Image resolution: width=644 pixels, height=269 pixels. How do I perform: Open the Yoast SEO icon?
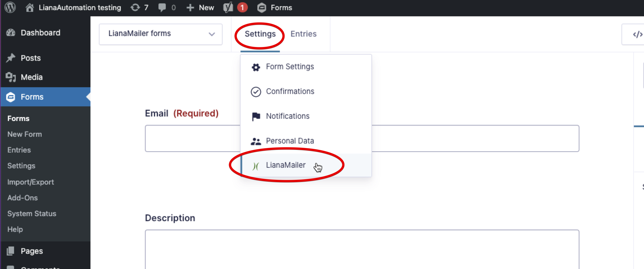coord(228,8)
